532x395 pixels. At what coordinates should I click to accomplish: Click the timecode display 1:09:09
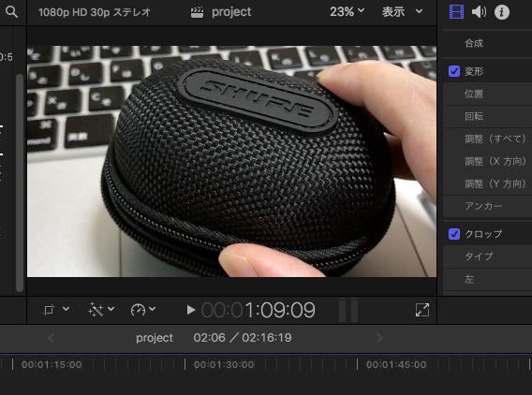258,310
